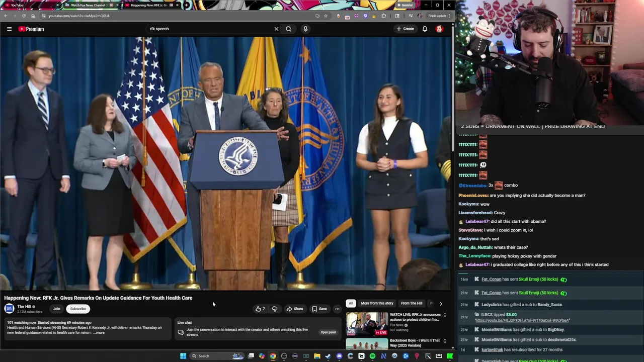Open 'The Hill' channel name link
Image resolution: width=644 pixels, height=362 pixels.
pos(24,307)
